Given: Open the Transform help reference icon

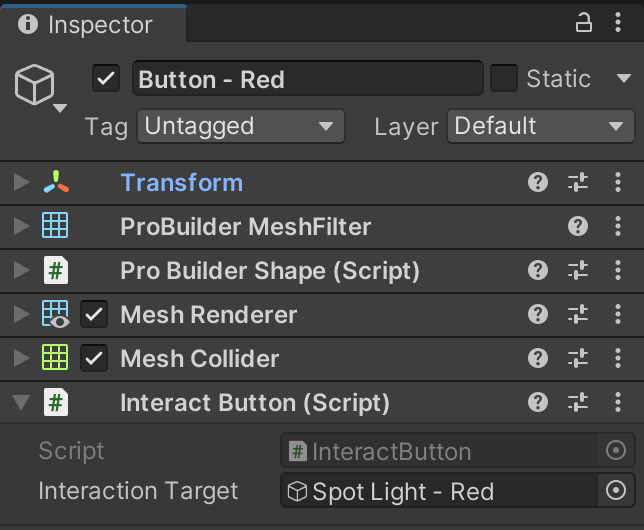Looking at the screenshot, I should click(538, 182).
